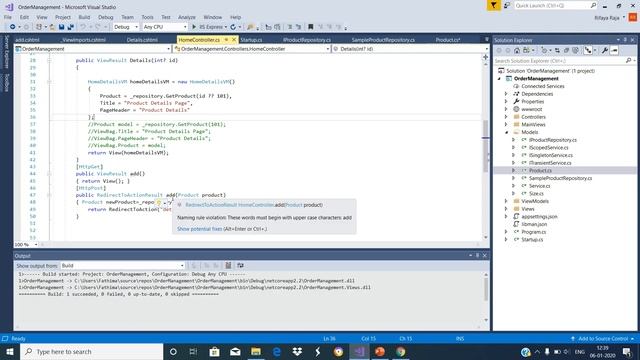640x360 pixels.
Task: Click the Type here to search box
Action: pos(91,351)
